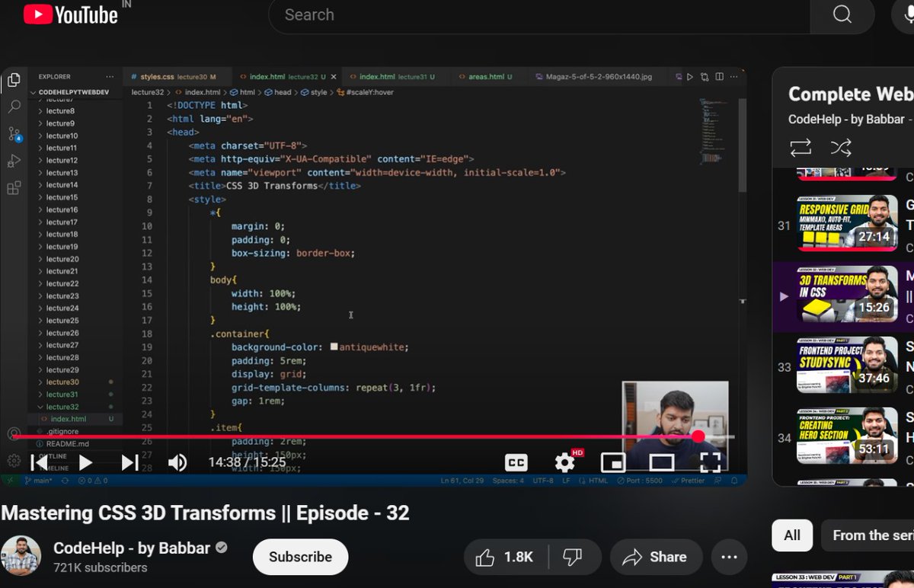This screenshot has width=914, height=588.
Task: Toggle closed captions CC button
Action: (x=516, y=462)
